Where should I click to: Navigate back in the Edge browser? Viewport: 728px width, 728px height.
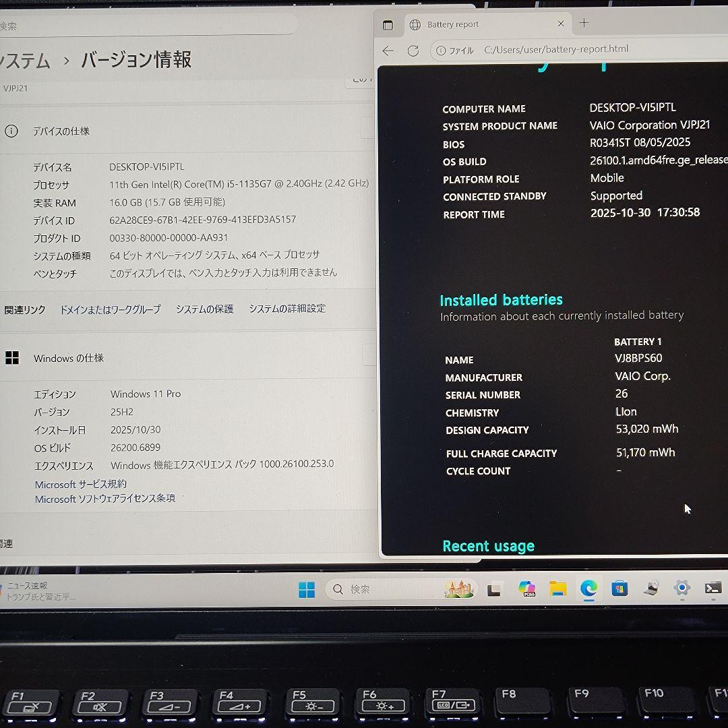coord(388,50)
